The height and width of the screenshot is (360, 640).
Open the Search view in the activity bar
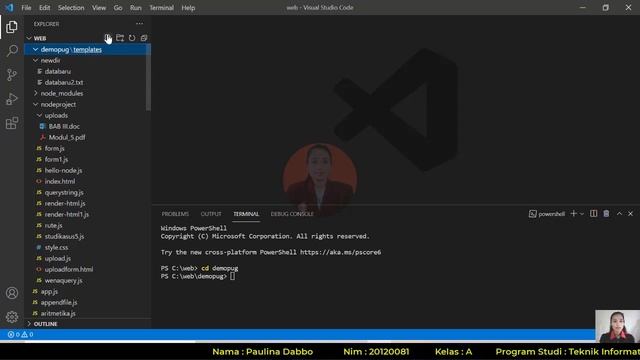point(12,51)
